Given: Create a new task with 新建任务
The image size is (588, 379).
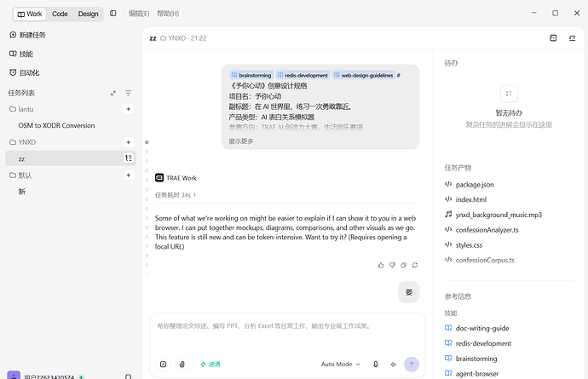Looking at the screenshot, I should coord(27,35).
